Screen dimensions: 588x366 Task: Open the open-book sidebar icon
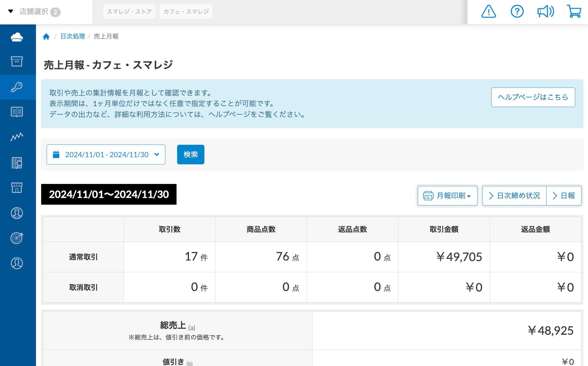[17, 112]
